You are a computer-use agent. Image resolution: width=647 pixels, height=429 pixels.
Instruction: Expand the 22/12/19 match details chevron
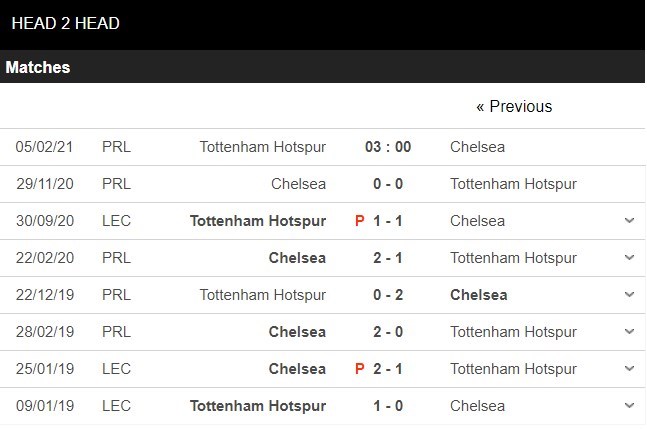[x=629, y=295]
